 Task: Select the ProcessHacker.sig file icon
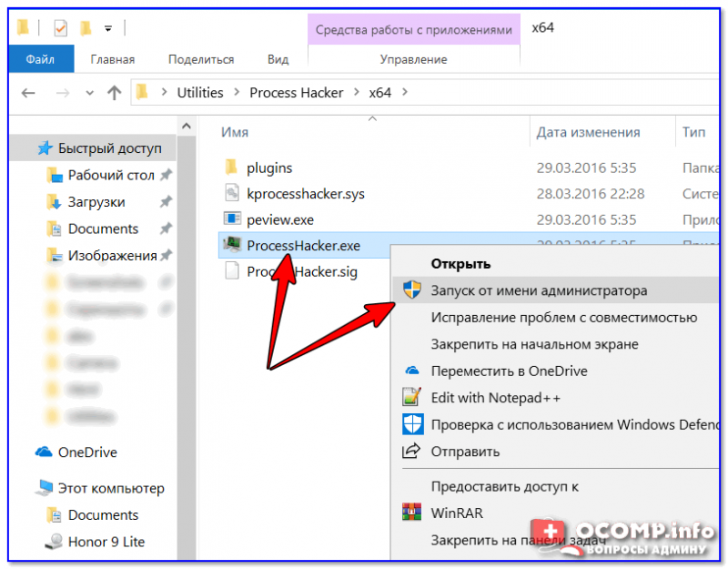click(x=232, y=270)
